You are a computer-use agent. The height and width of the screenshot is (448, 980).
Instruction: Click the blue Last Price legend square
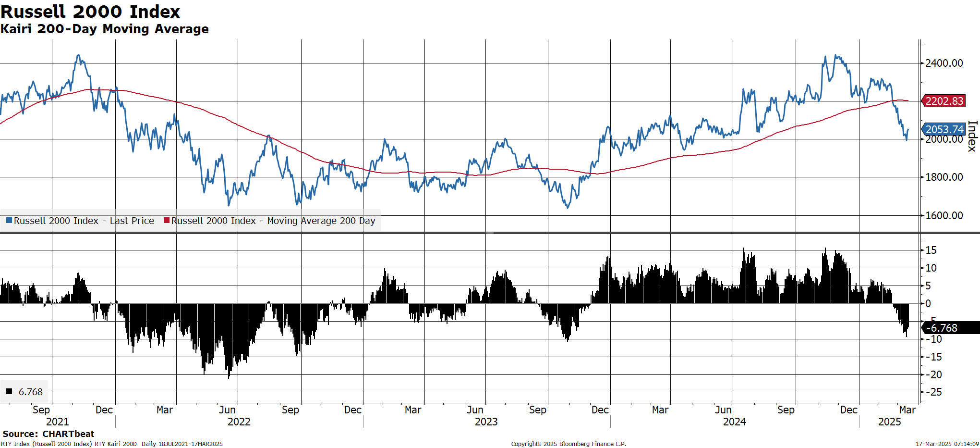point(9,221)
